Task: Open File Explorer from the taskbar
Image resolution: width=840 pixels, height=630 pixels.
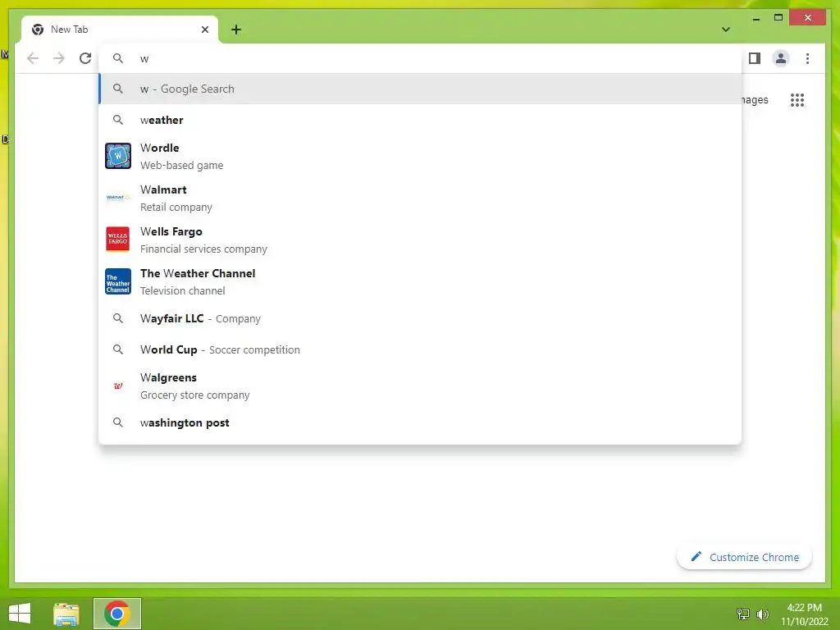Action: click(66, 614)
